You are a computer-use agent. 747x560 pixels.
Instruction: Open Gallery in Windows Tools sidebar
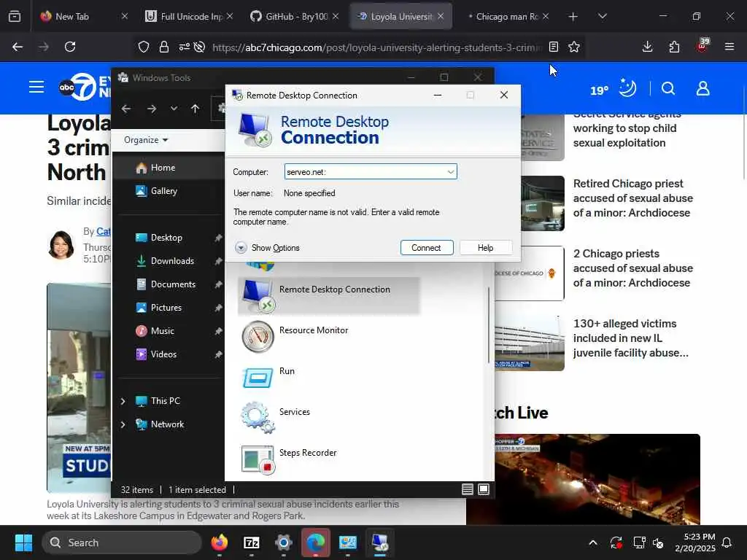(163, 191)
